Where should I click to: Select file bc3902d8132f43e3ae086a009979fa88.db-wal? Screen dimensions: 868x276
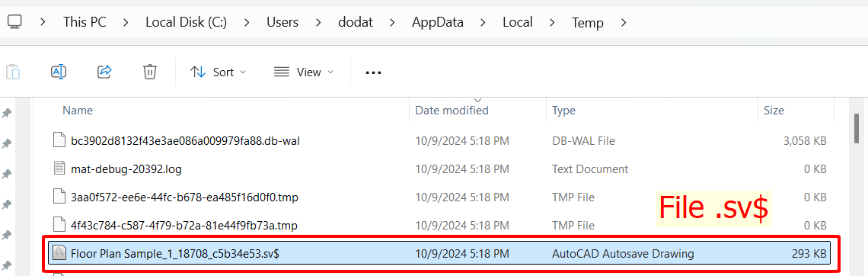coord(186,141)
